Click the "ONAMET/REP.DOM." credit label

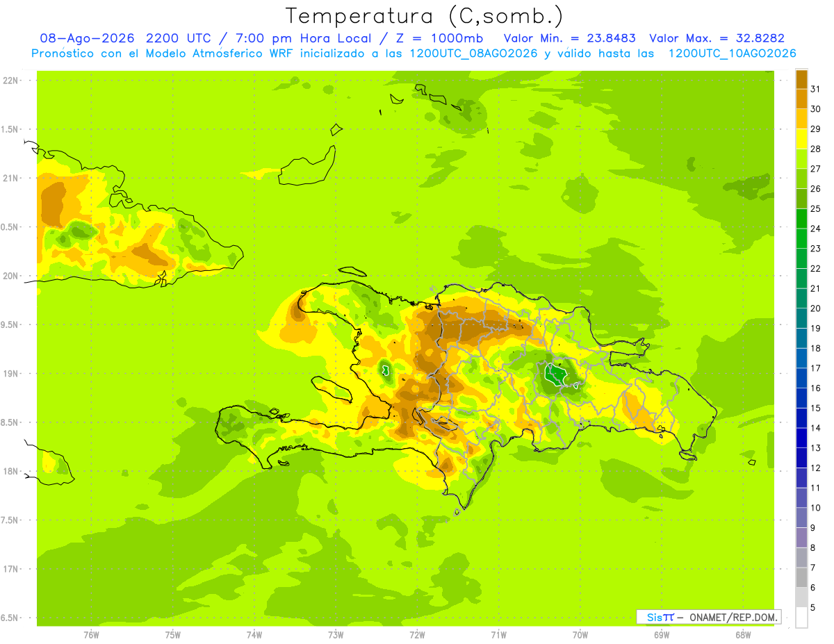(x=733, y=617)
